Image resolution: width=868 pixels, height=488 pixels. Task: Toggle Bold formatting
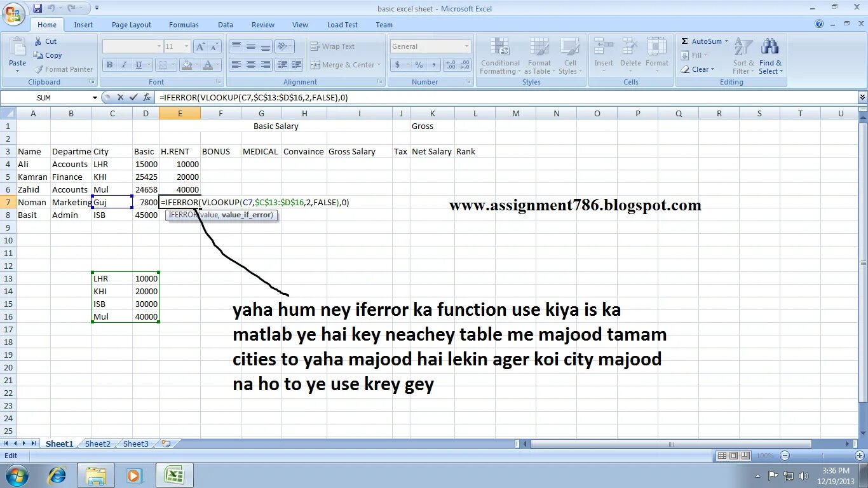[x=109, y=65]
